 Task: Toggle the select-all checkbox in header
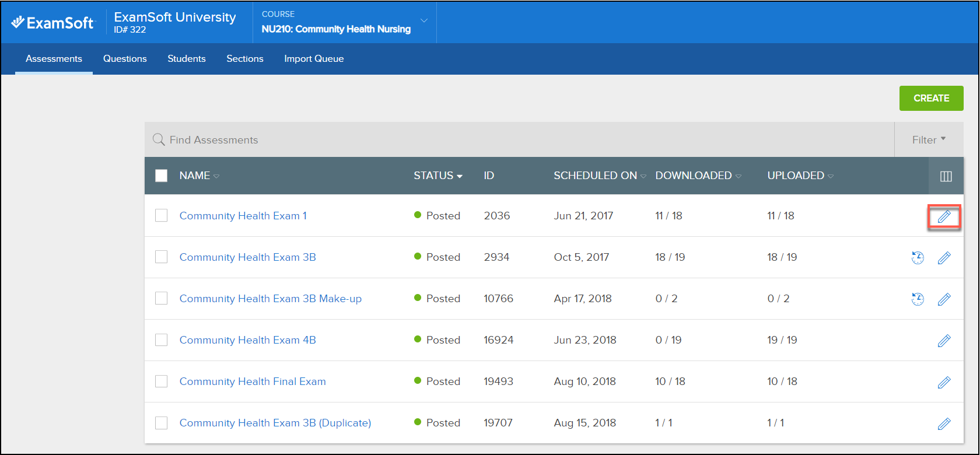click(162, 176)
